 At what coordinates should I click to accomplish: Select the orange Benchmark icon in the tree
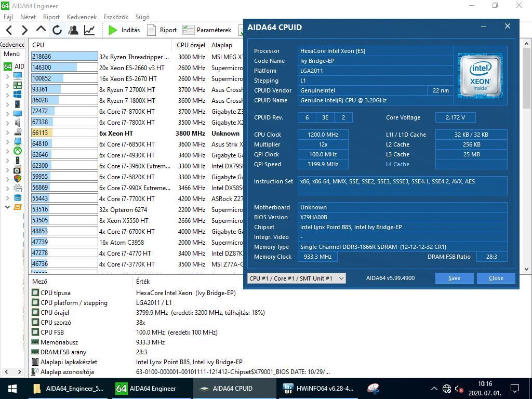18,207
